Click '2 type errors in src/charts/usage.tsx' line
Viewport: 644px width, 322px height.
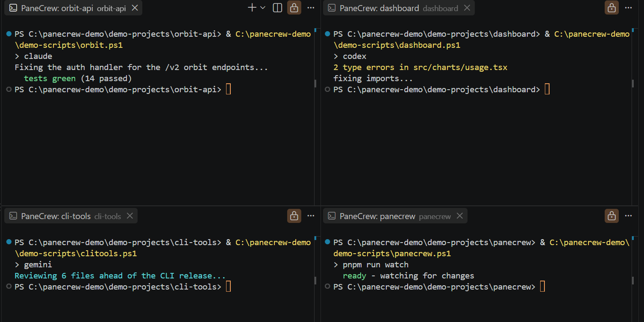pyautogui.click(x=420, y=67)
